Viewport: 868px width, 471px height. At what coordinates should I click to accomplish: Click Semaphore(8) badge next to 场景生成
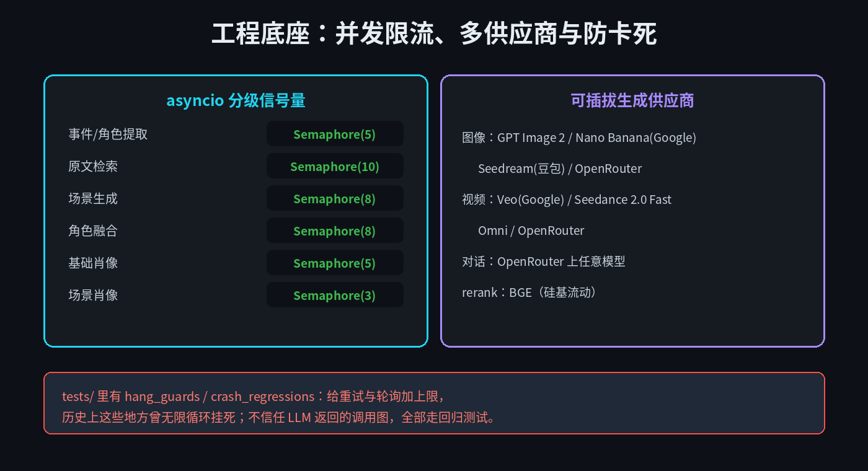pyautogui.click(x=335, y=198)
